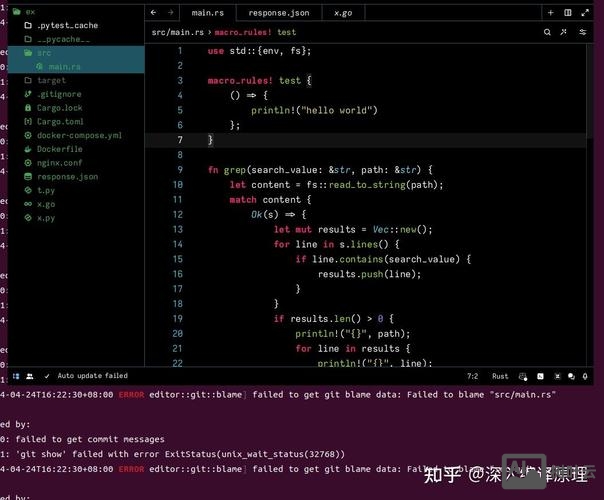Switch to the x.go tab
This screenshot has height=500, width=604.
coord(343,13)
